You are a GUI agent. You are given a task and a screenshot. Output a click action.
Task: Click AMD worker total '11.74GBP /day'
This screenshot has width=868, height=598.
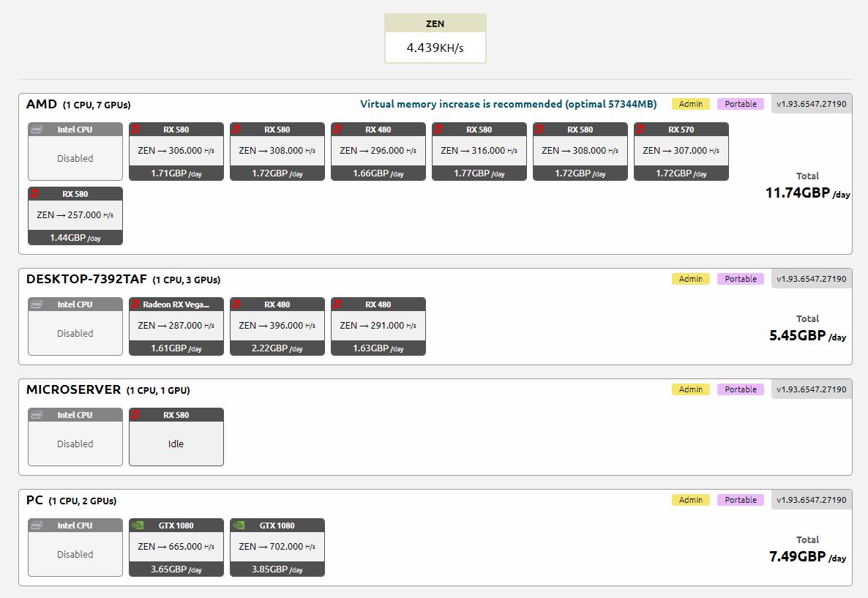808,193
